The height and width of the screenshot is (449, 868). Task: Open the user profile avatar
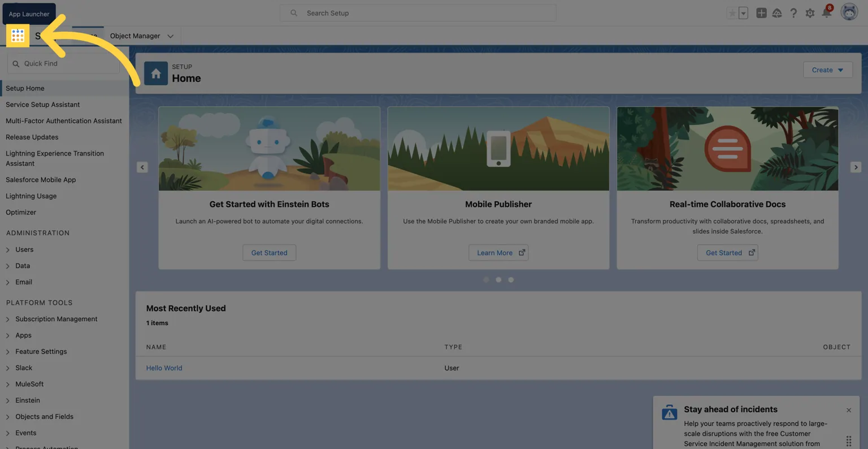pyautogui.click(x=849, y=12)
